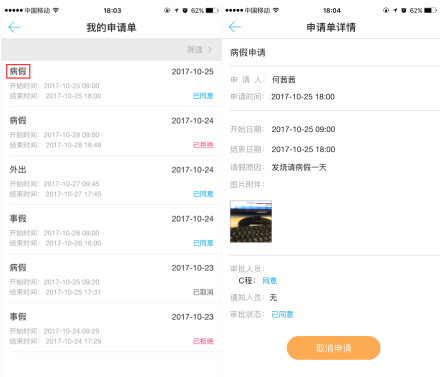Go back from 我的申请单 screen
The width and height of the screenshot is (444, 377).
point(14,27)
